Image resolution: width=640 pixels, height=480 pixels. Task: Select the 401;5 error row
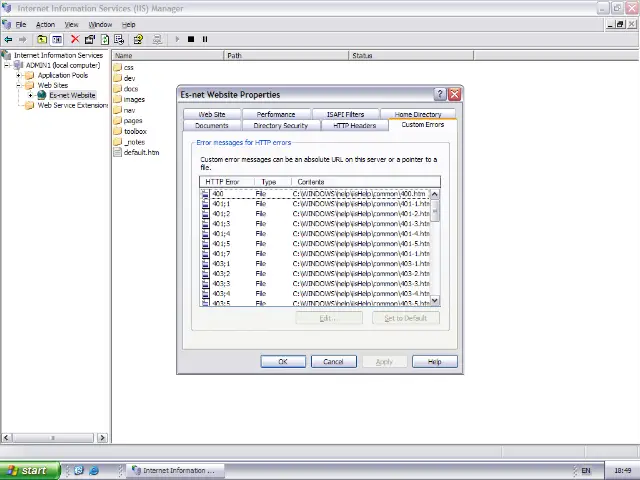click(x=315, y=244)
